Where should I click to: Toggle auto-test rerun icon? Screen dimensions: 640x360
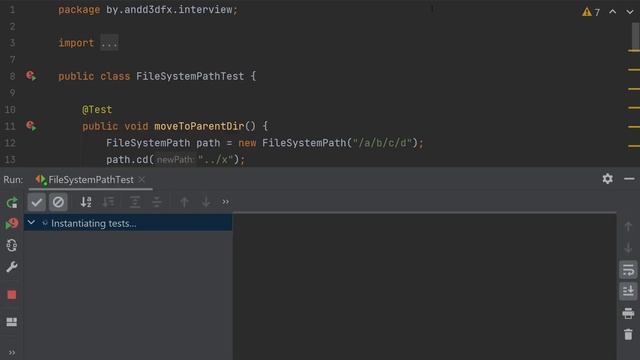click(x=12, y=245)
